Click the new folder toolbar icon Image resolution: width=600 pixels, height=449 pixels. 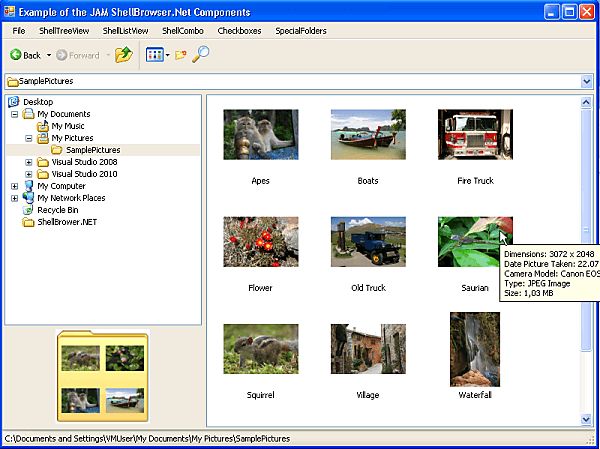point(181,55)
